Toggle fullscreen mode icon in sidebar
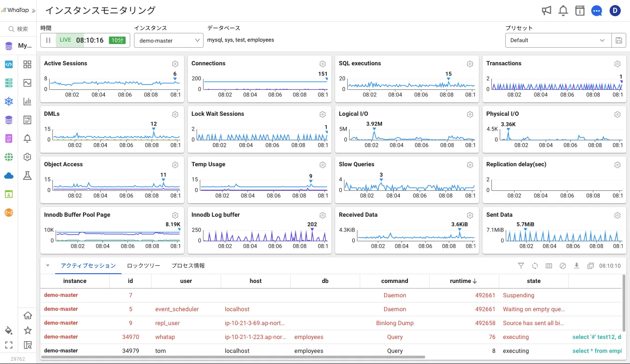Image resolution: width=630 pixels, height=364 pixels. [9, 345]
